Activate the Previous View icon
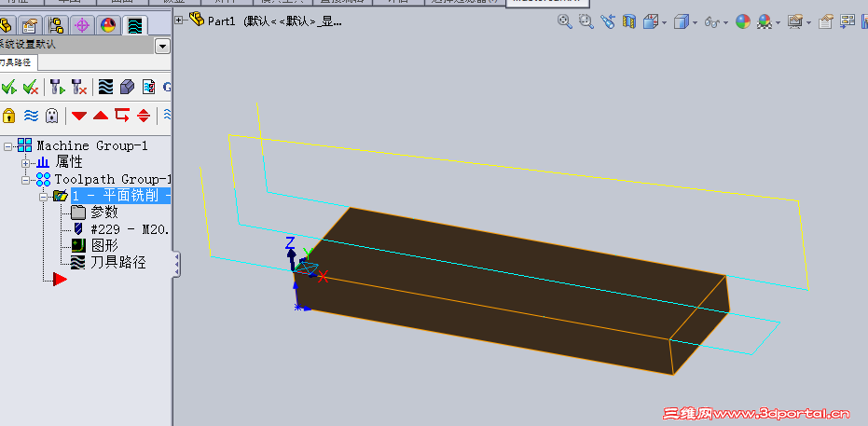This screenshot has width=868, height=426. click(608, 21)
